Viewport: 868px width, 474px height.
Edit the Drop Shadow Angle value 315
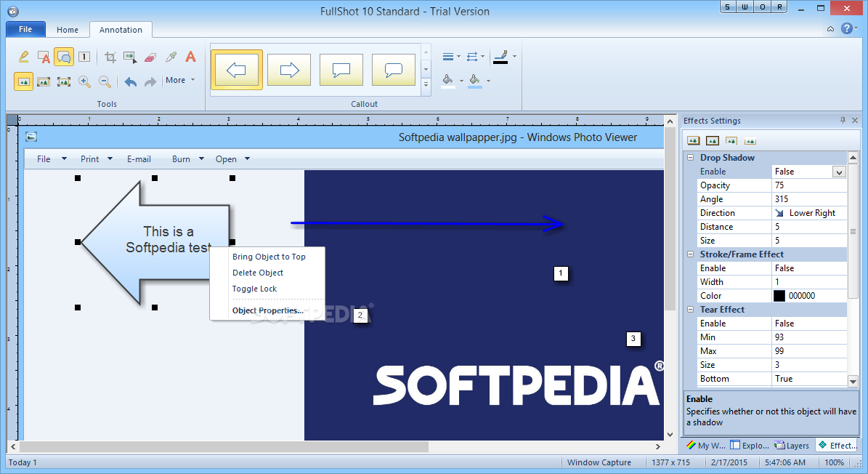[x=809, y=199]
